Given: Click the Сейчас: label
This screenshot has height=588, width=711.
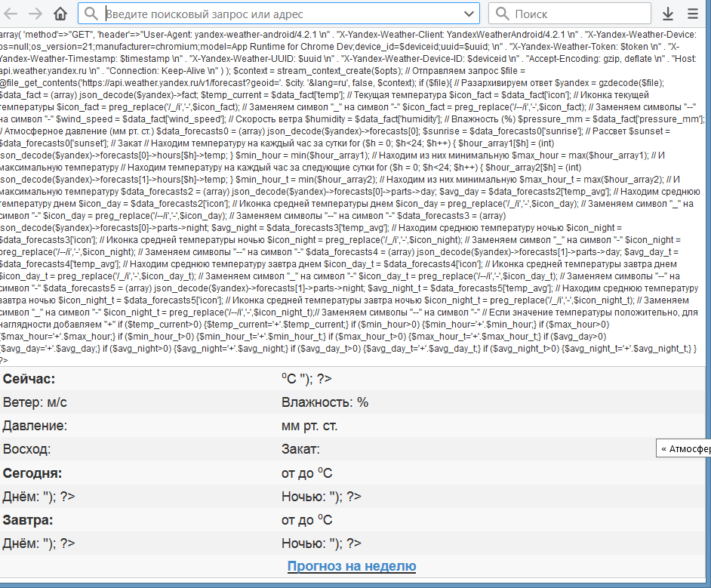Looking at the screenshot, I should 29,379.
